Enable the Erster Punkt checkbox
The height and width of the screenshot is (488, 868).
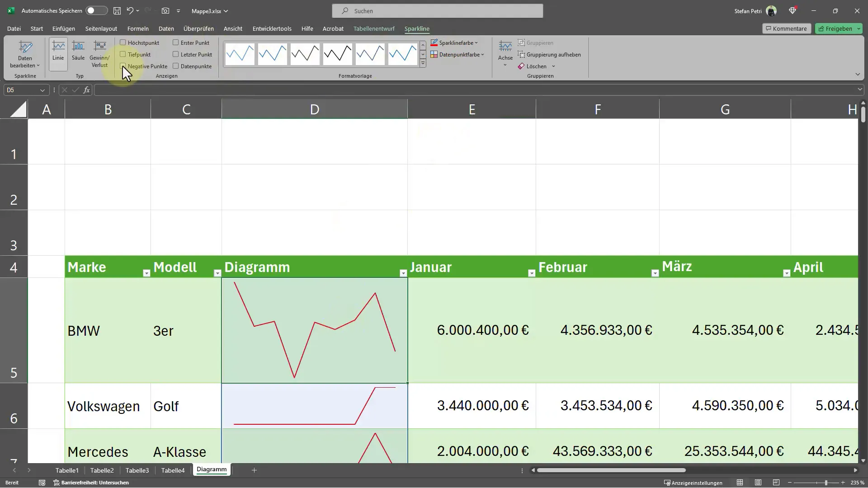(x=176, y=42)
